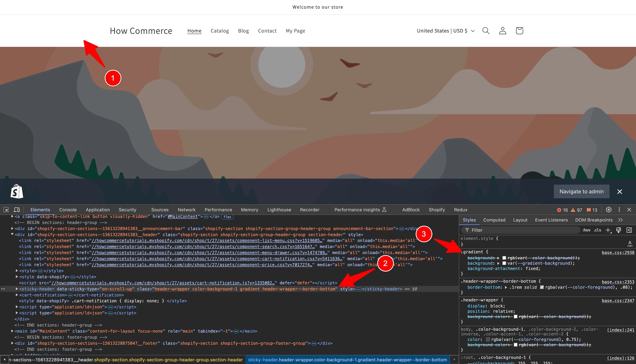Open the Catalog nav link
The width and height of the screenshot is (636, 364).
pos(220,31)
